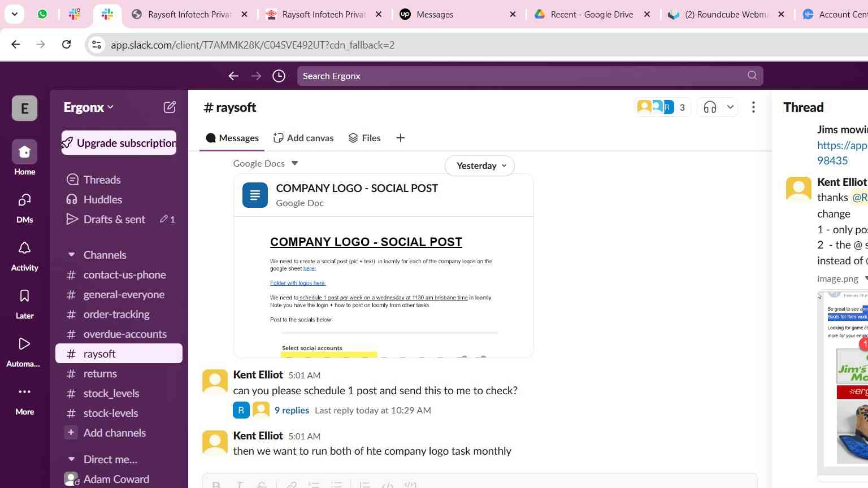Open Huddles view
Screen dimensions: 868x488
click(119, 199)
